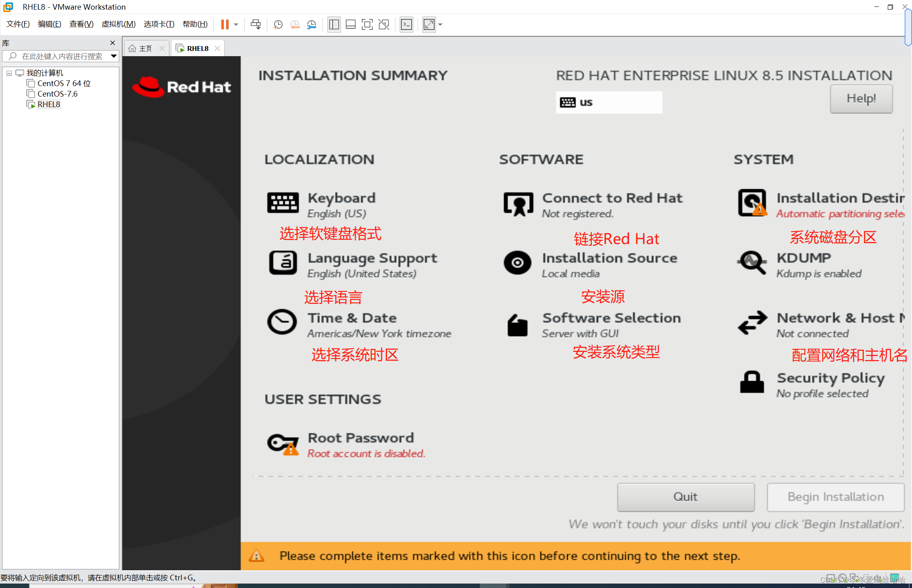Open Connect to Red Hat icon

[518, 204]
